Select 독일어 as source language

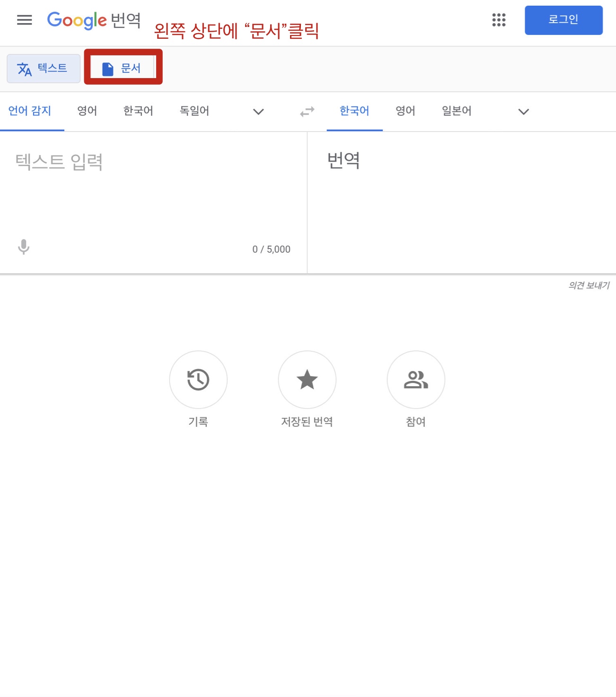pos(194,111)
